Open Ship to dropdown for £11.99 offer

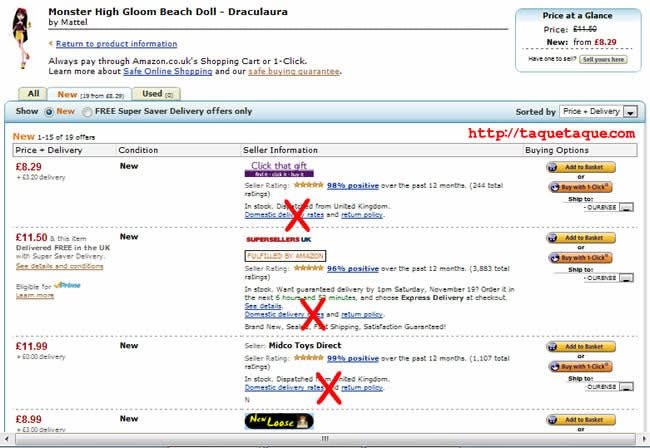[610, 387]
